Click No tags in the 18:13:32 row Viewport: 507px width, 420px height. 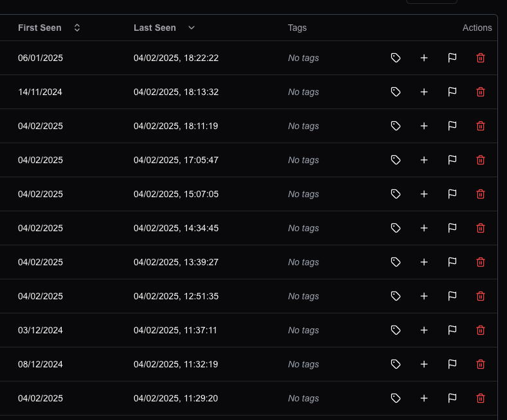coord(303,92)
